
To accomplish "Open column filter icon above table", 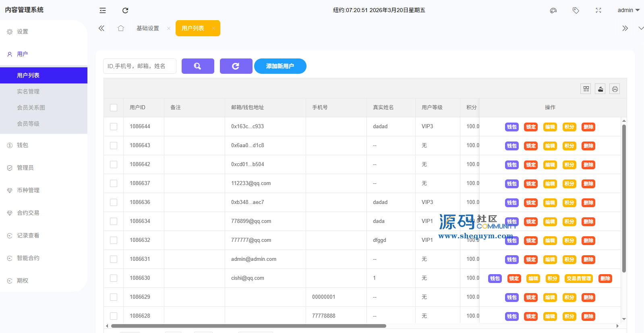I will pyautogui.click(x=586, y=89).
